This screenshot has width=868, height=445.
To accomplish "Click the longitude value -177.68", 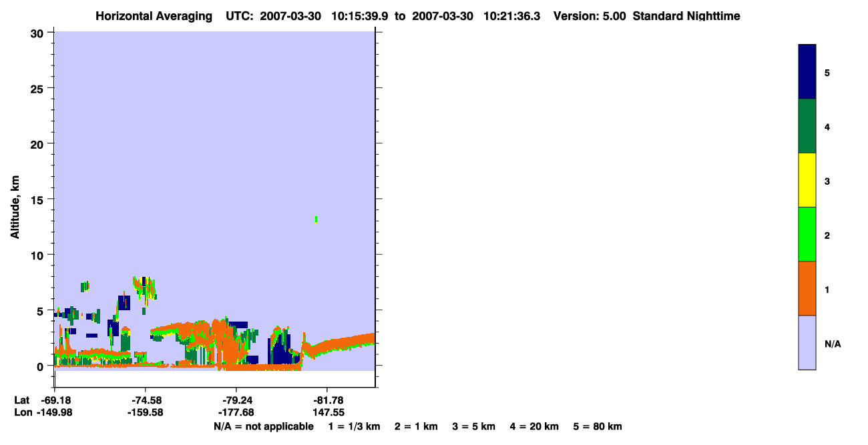I will [x=236, y=412].
